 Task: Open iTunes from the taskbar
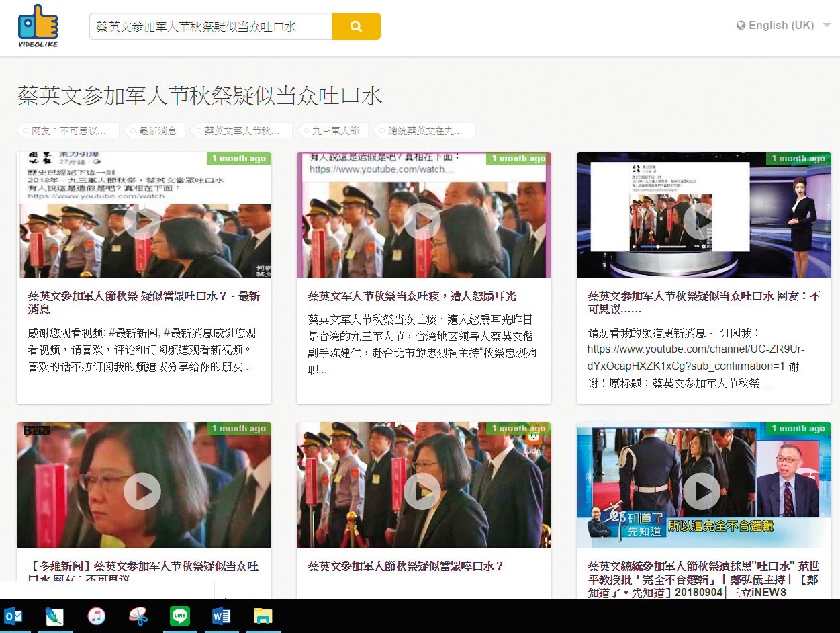tap(97, 616)
